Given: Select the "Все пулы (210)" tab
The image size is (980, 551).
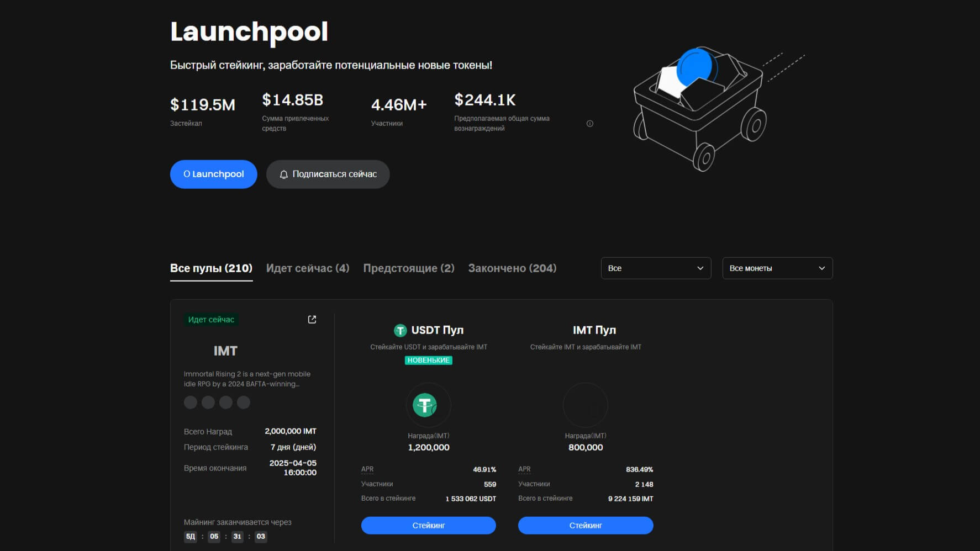Looking at the screenshot, I should 211,268.
